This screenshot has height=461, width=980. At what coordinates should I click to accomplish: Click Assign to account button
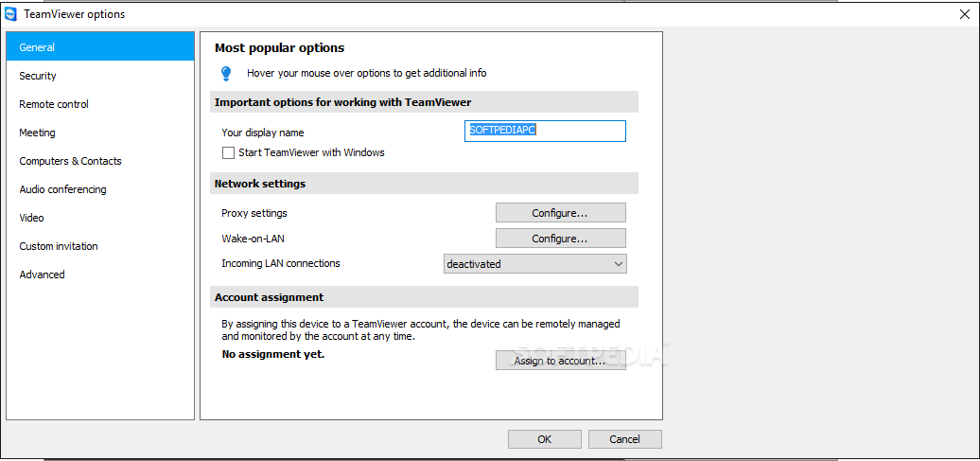pos(561,361)
